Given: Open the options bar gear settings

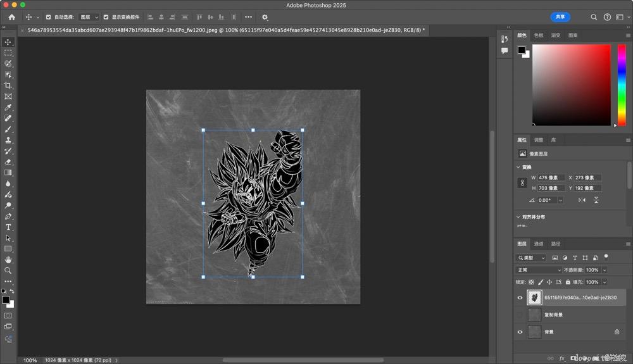Looking at the screenshot, I should click(x=265, y=17).
